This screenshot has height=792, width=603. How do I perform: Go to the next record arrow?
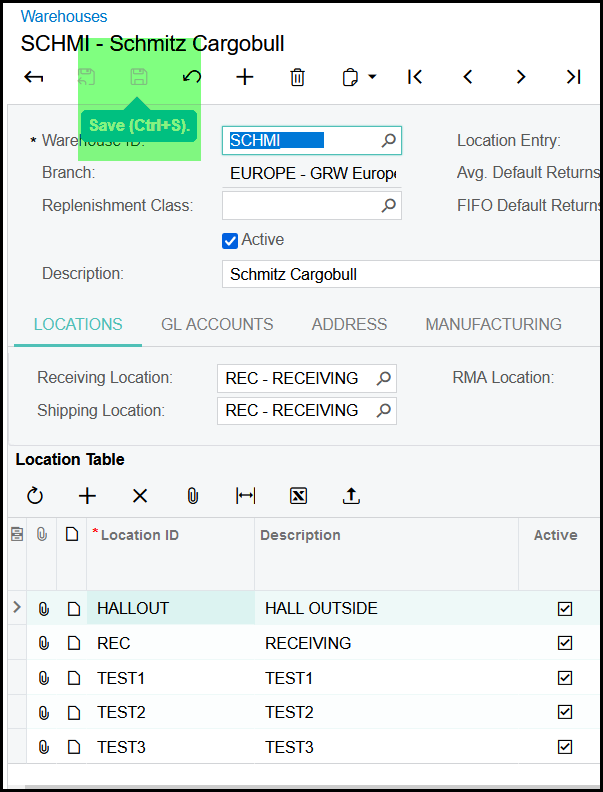coord(520,77)
